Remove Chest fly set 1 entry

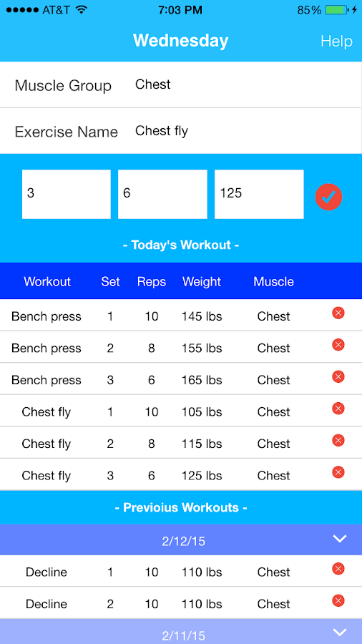338,409
